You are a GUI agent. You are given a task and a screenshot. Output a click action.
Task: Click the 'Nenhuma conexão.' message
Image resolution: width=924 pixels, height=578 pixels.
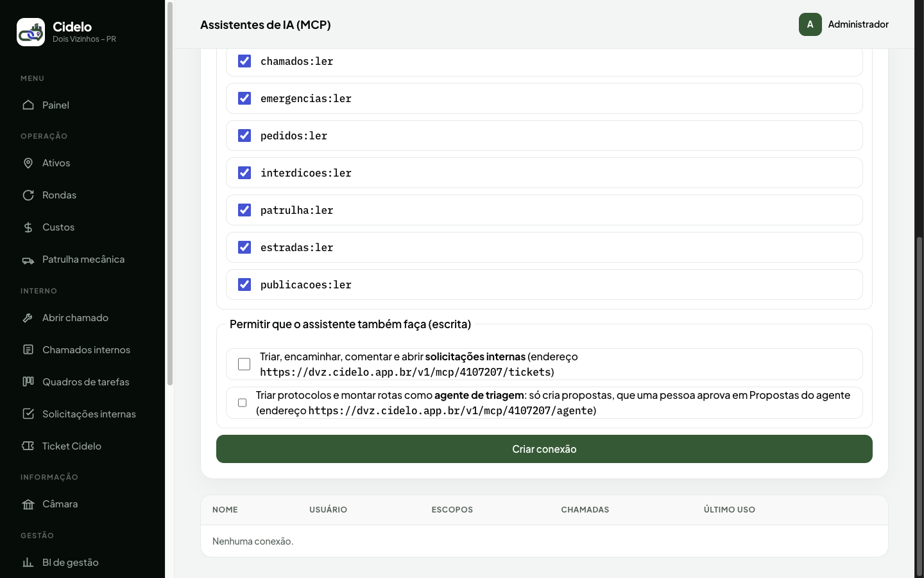click(253, 541)
